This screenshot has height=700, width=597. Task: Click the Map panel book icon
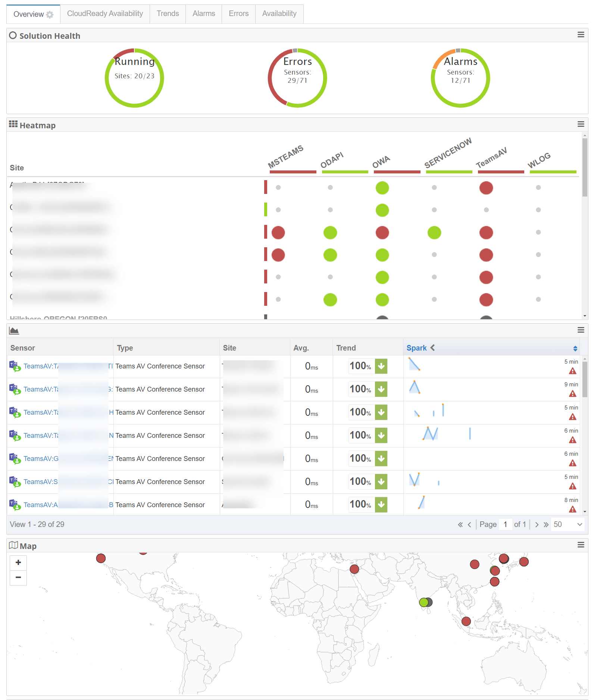13,545
